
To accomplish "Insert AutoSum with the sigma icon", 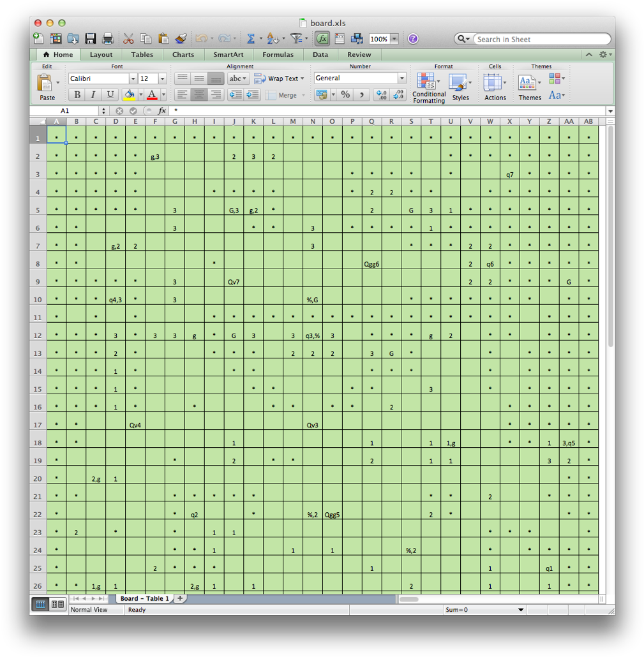I will click(251, 38).
